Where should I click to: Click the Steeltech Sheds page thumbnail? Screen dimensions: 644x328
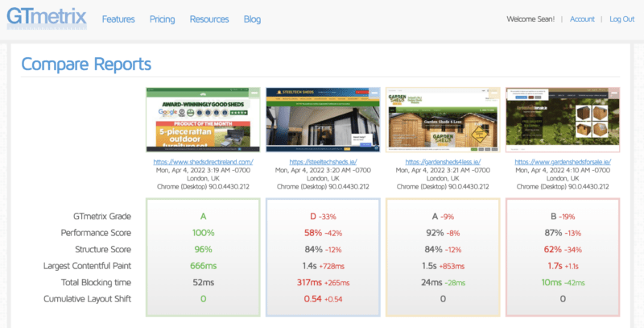point(323,119)
